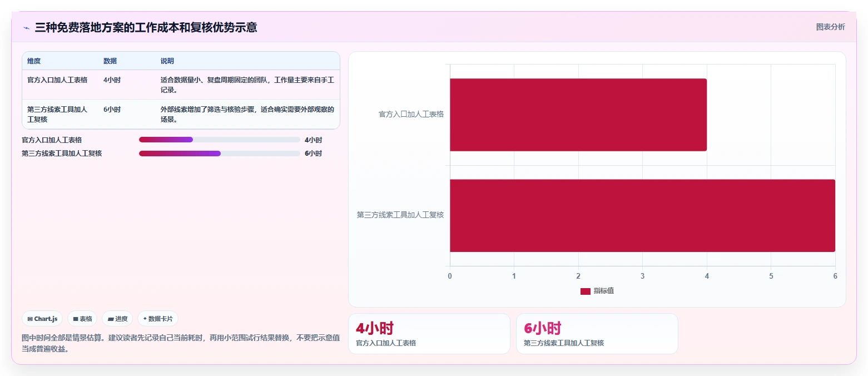Select the Chart.js tag pill

pos(43,319)
